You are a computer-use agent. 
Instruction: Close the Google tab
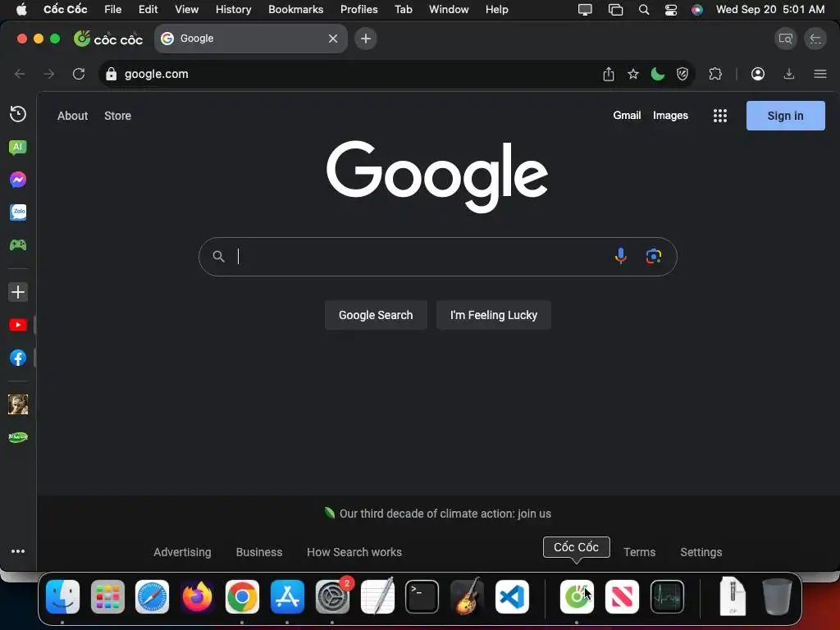(x=333, y=39)
